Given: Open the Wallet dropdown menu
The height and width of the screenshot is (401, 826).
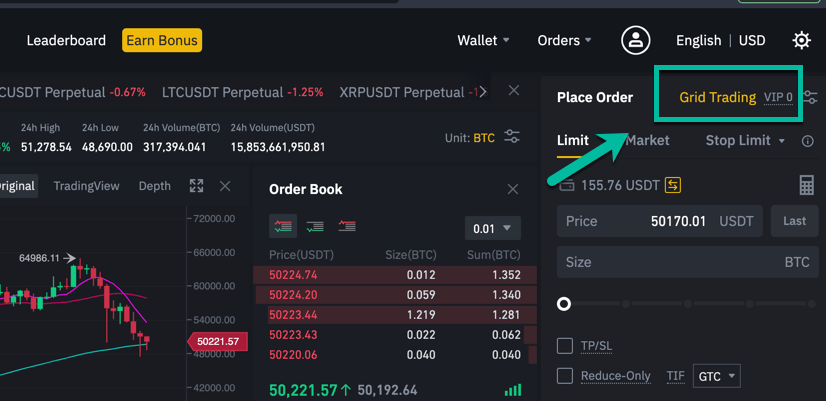Looking at the screenshot, I should click(x=483, y=41).
